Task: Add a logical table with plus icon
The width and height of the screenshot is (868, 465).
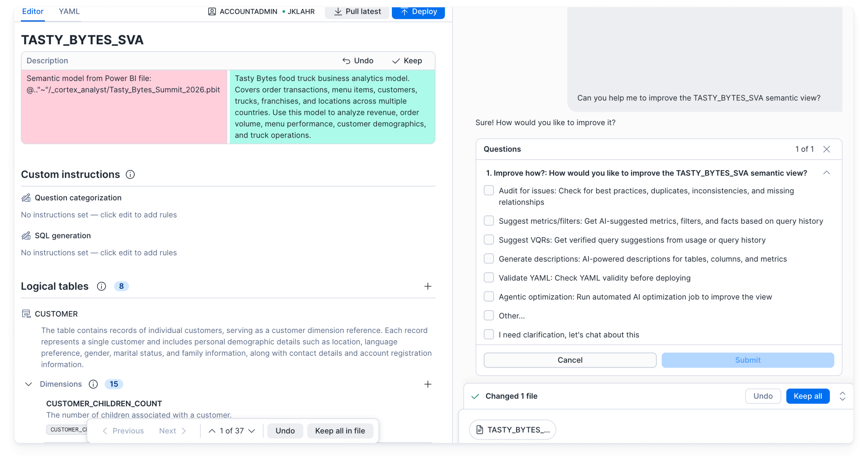Action: pos(428,286)
